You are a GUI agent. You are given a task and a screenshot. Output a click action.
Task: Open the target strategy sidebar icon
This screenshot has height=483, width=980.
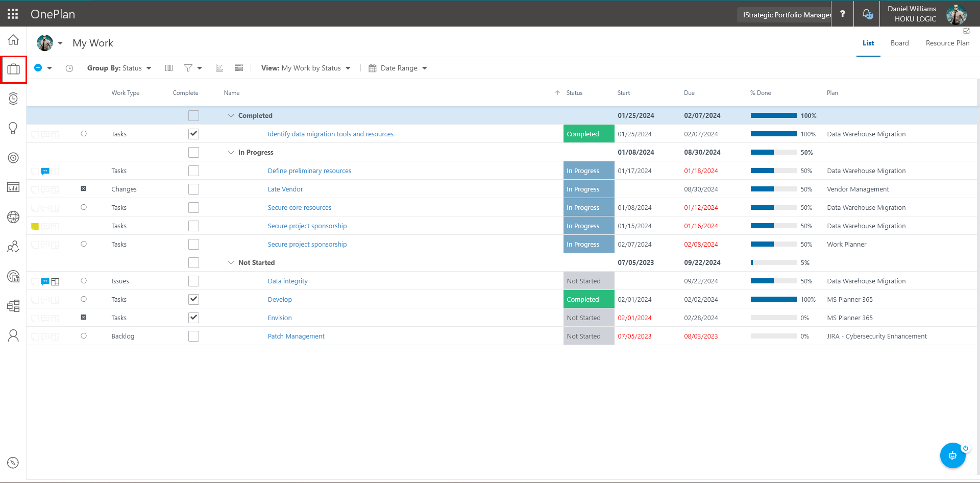pyautogui.click(x=13, y=158)
